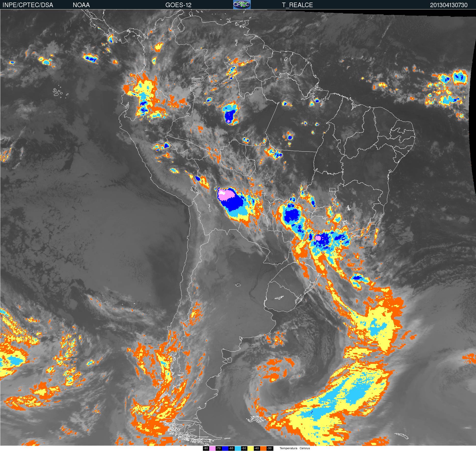Click the CPTEC logo in the header
Image resolution: width=476 pixels, height=451 pixels.
(x=242, y=5)
